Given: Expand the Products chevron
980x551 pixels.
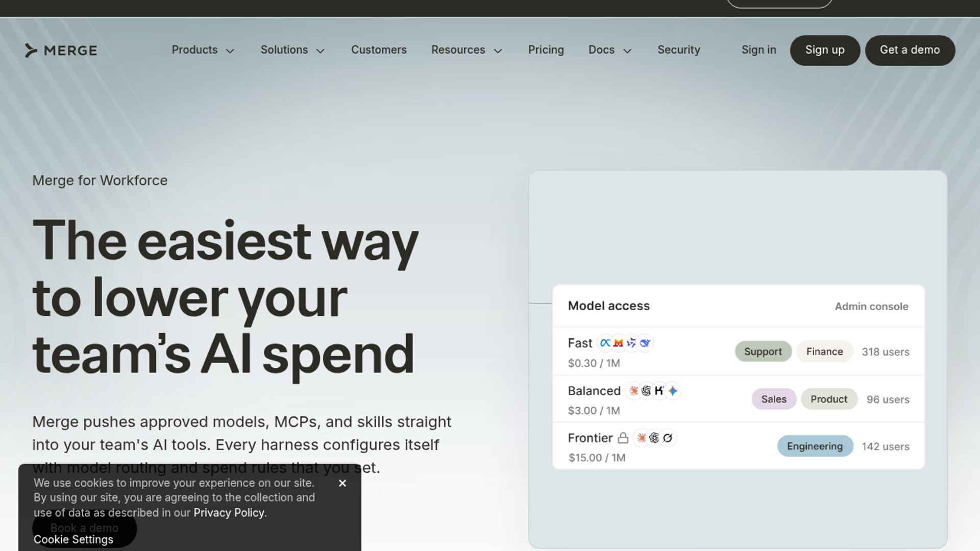Looking at the screenshot, I should [x=230, y=51].
